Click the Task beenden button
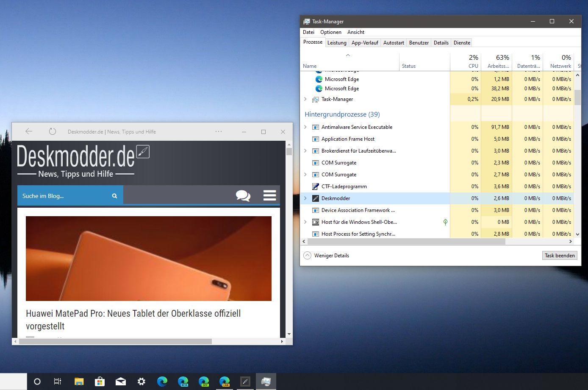Screen dimensions: 588x390 pos(560,256)
